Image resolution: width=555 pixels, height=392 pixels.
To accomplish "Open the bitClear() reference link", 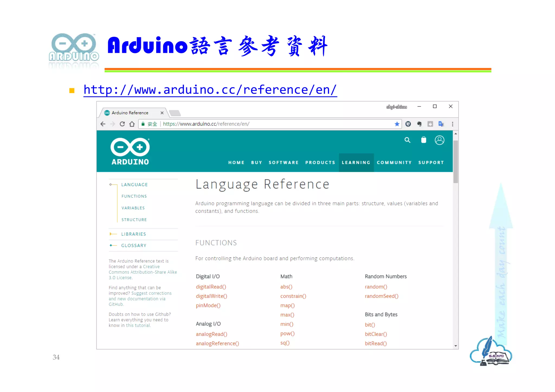I will (x=376, y=334).
